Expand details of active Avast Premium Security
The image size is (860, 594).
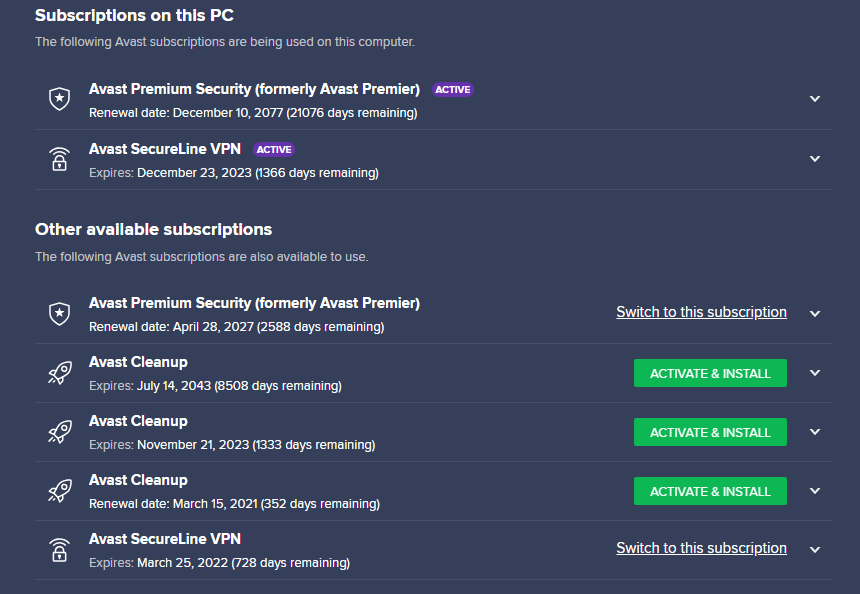coord(815,99)
